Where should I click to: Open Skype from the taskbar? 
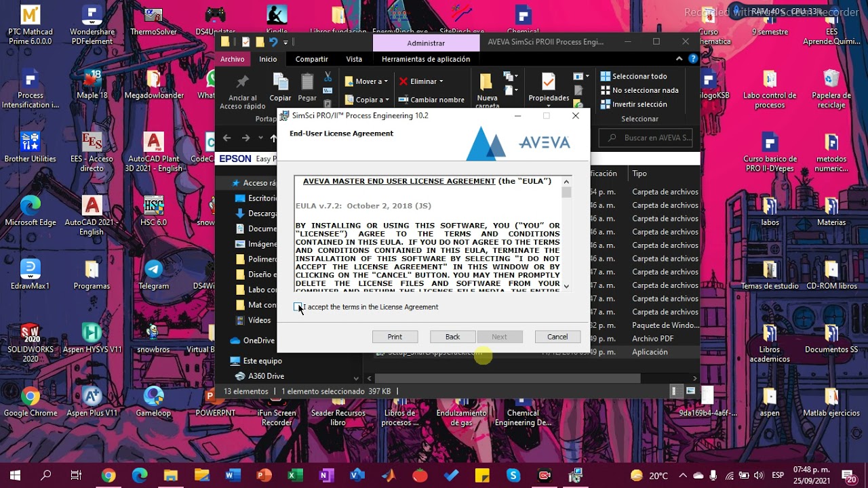point(513,475)
